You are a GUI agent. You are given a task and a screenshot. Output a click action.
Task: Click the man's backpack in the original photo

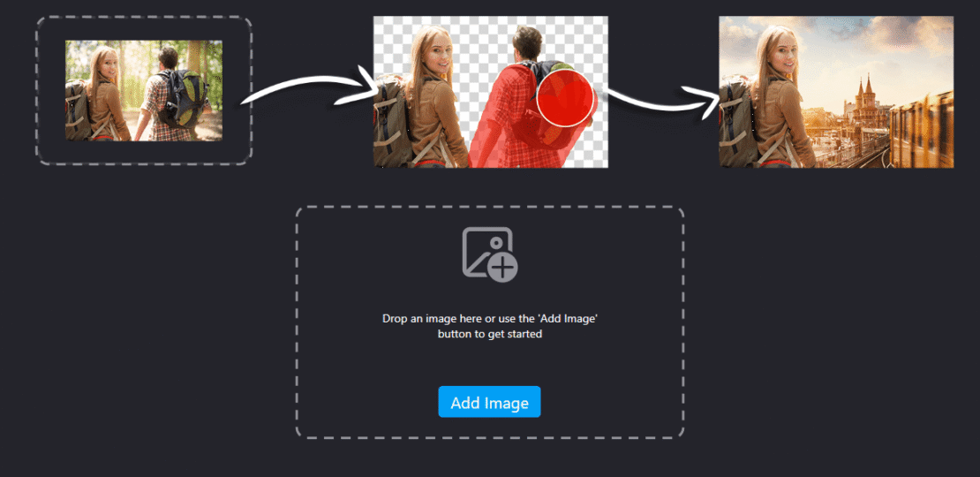point(183,98)
